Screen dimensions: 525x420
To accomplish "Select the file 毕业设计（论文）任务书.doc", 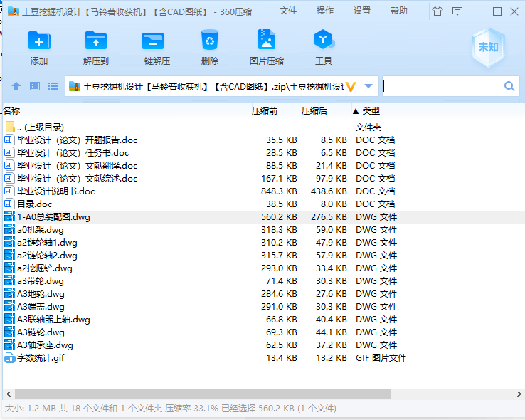I will tap(73, 153).
